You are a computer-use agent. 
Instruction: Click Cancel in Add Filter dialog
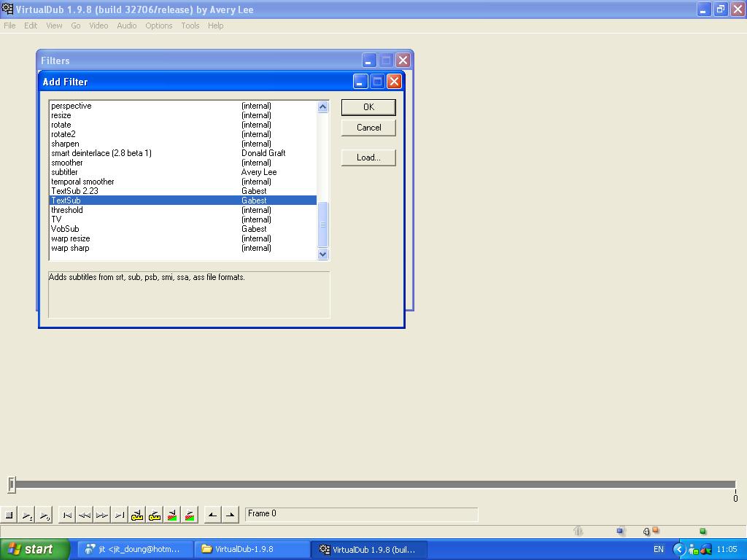point(368,128)
